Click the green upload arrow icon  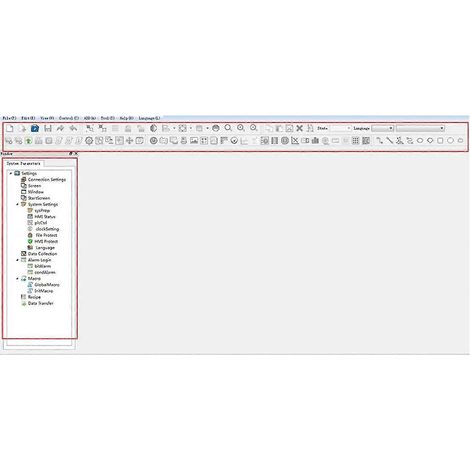tap(29, 141)
